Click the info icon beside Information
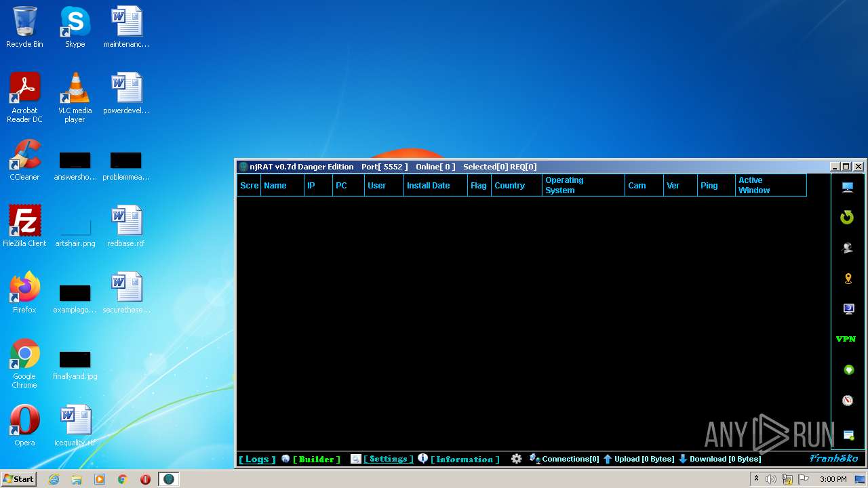 click(422, 459)
